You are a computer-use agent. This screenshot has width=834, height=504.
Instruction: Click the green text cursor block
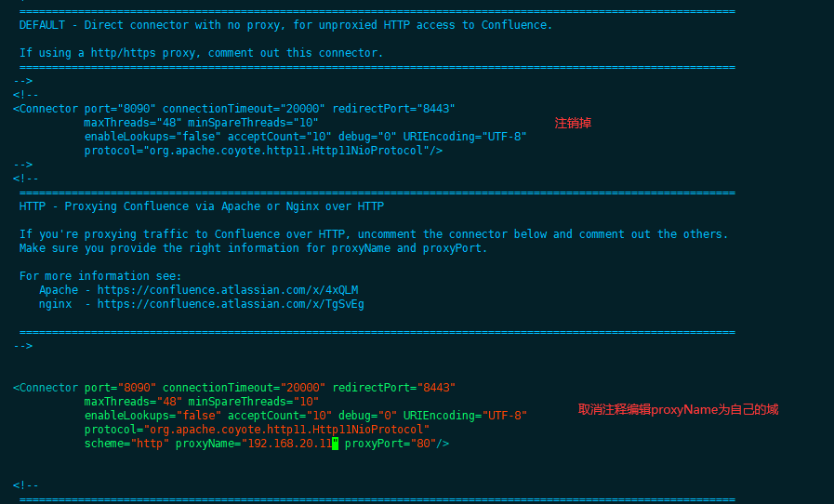[335, 444]
